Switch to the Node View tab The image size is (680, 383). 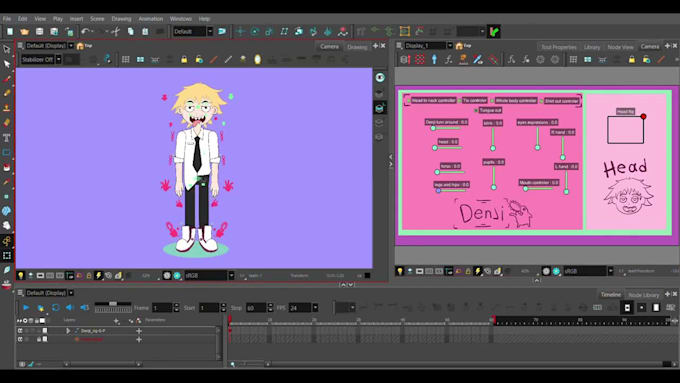620,47
